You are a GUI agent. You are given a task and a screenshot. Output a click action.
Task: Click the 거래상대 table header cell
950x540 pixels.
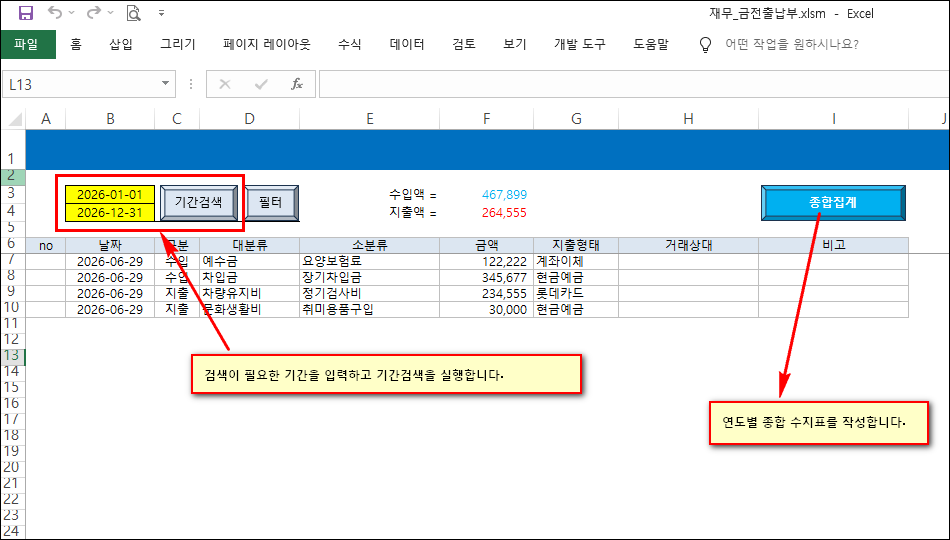click(688, 245)
